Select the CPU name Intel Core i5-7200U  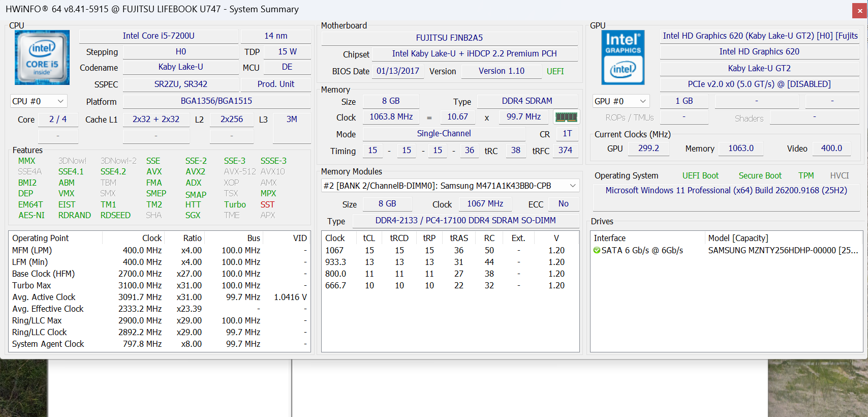coord(159,36)
